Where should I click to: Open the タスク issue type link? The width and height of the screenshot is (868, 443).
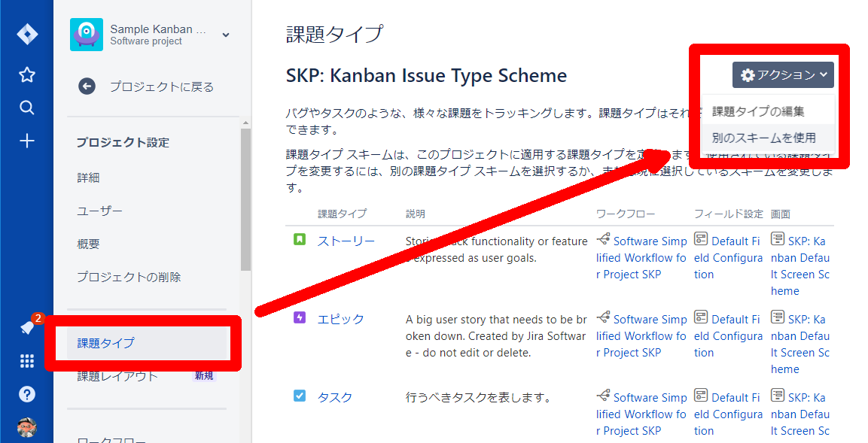coord(335,397)
